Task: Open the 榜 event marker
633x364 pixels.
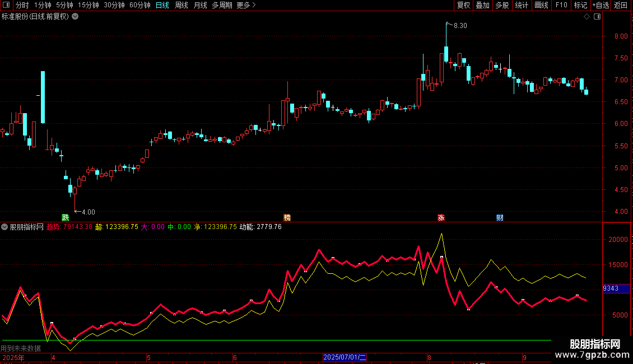Action: pyautogui.click(x=287, y=217)
